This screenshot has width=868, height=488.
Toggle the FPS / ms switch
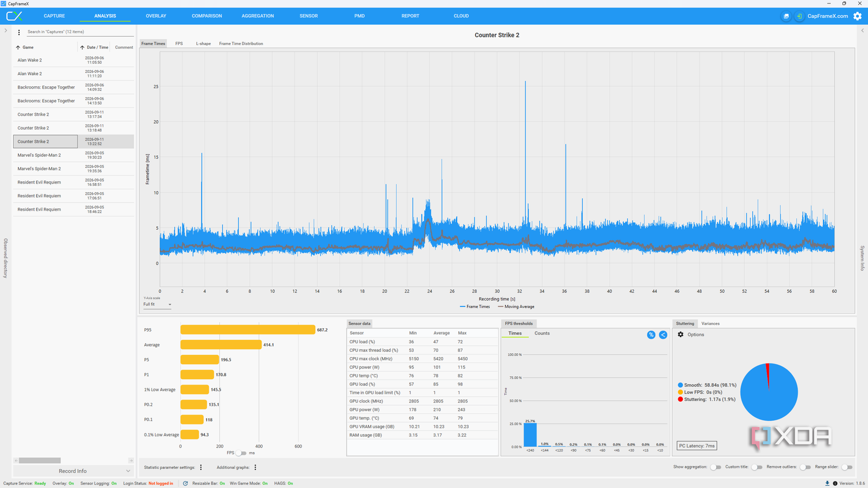point(241,453)
